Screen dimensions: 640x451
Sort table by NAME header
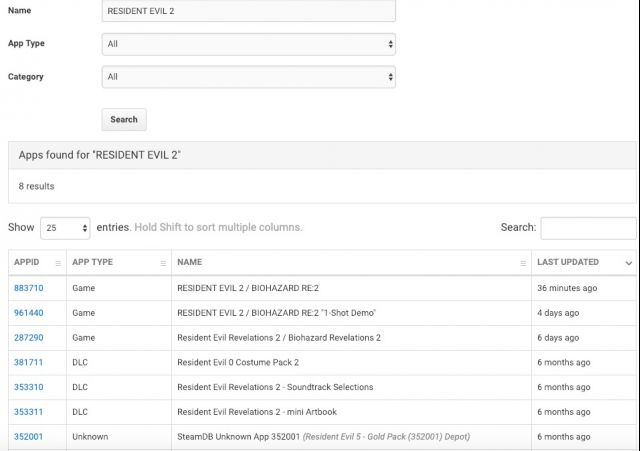click(190, 263)
